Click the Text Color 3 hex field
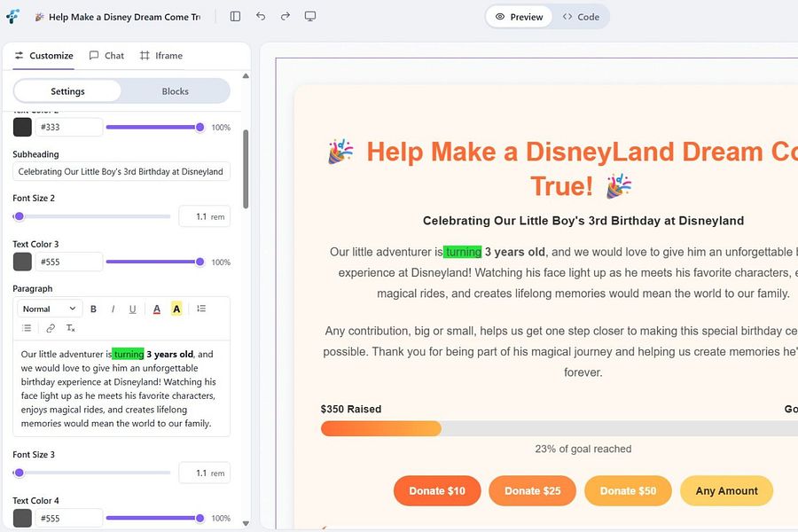Viewport: 798px width, 532px height. (68, 262)
